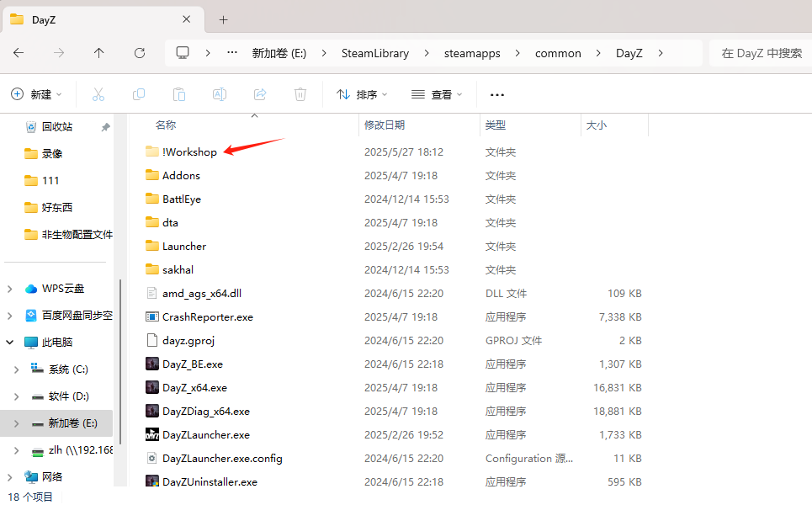The width and height of the screenshot is (812, 505).
Task: Click the Cut scissors icon
Action: click(98, 94)
